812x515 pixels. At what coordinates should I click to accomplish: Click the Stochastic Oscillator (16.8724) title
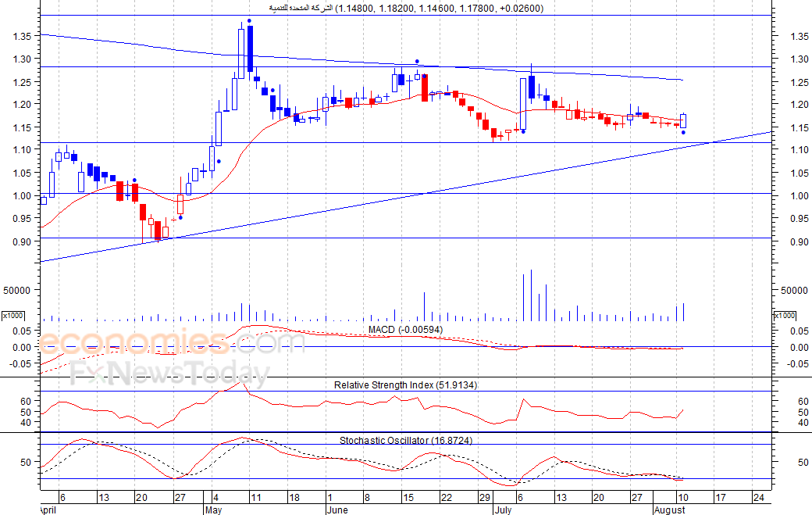click(x=406, y=441)
